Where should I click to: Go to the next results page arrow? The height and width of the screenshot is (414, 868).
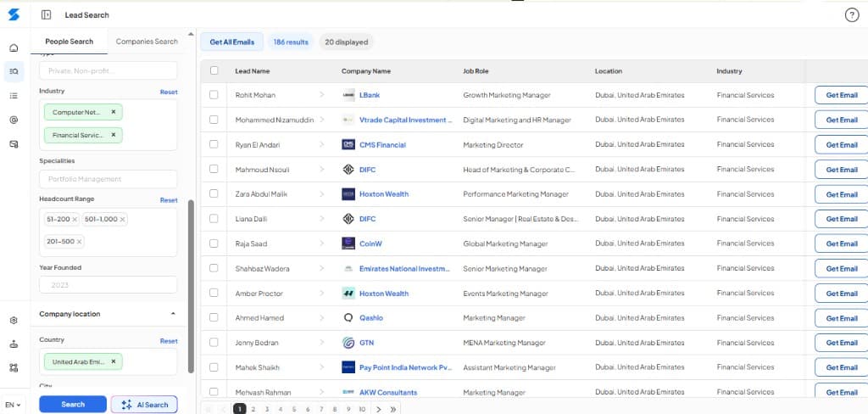click(x=379, y=409)
